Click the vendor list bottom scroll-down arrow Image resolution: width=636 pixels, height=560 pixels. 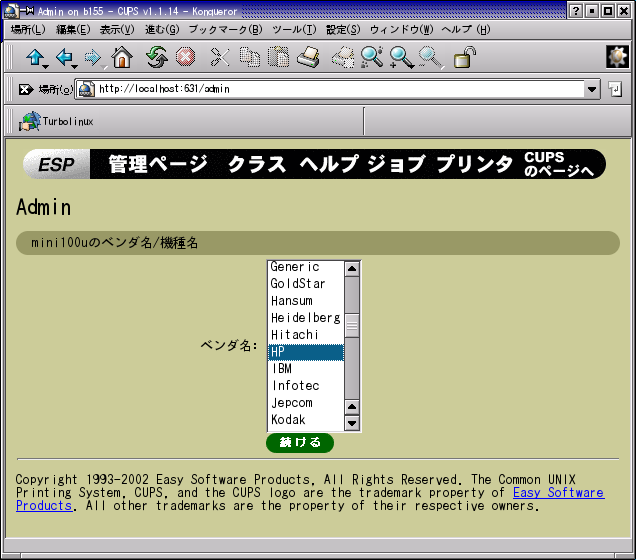pyautogui.click(x=352, y=423)
